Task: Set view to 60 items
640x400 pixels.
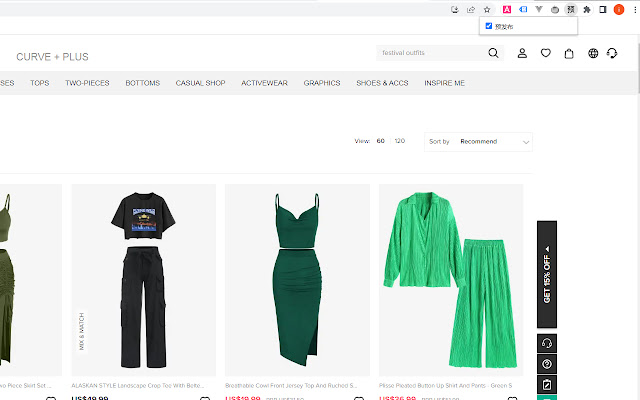Action: point(380,141)
